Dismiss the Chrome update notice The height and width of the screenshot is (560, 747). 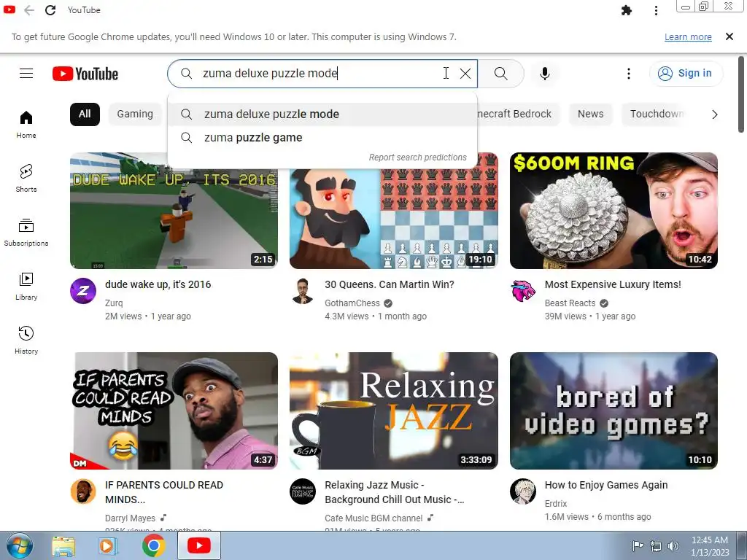[729, 36]
